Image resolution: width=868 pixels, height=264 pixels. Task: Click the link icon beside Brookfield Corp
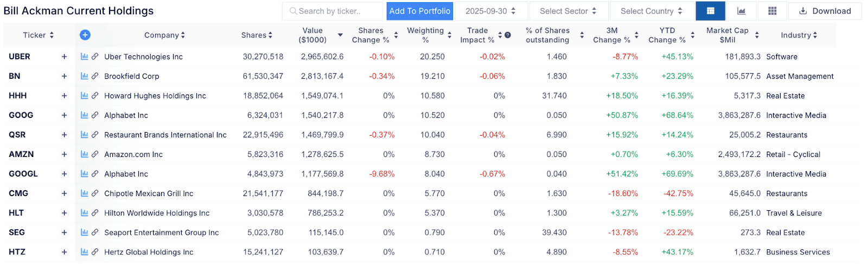[x=95, y=76]
